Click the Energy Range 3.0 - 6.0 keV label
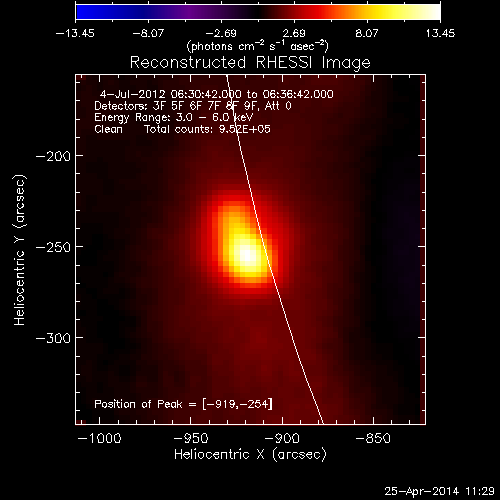Screen dimensions: 500x500 pos(174,117)
